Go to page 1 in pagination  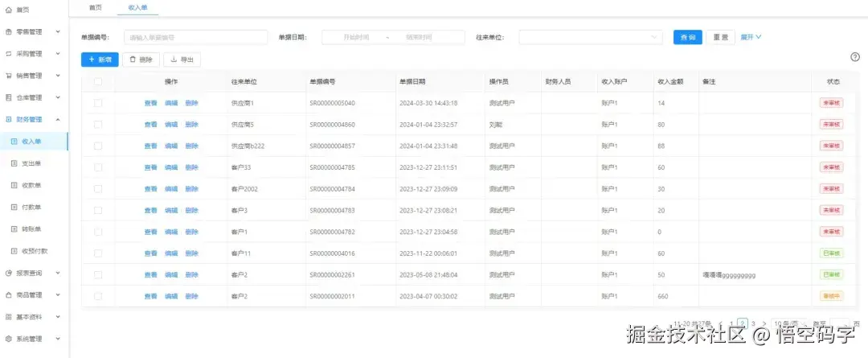pos(732,323)
